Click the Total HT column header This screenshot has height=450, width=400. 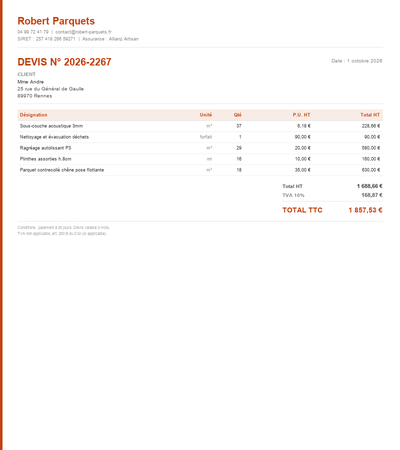click(370, 115)
